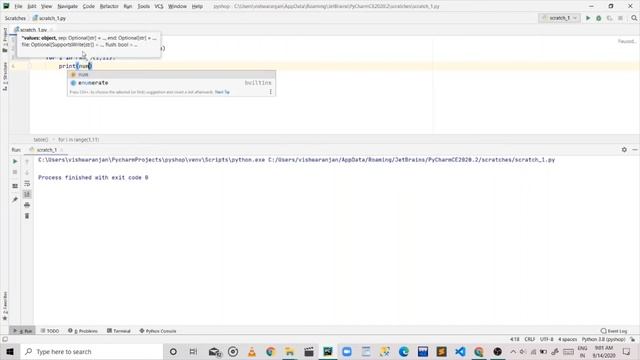Click the 'for i in range' breadcrumb below the editor
The width and height of the screenshot is (640, 360).
[78, 140]
